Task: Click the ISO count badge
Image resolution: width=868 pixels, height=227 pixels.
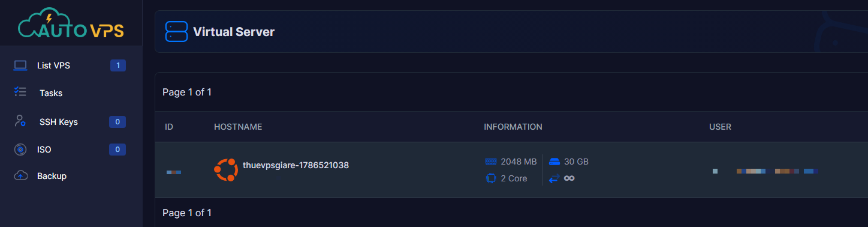Action: pyautogui.click(x=117, y=150)
